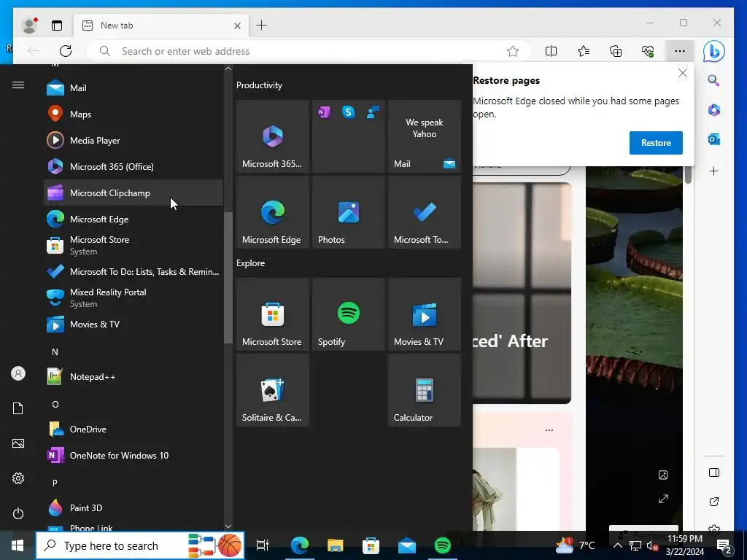Click the Windows Start button
Image resolution: width=747 pixels, height=560 pixels.
coord(18,545)
